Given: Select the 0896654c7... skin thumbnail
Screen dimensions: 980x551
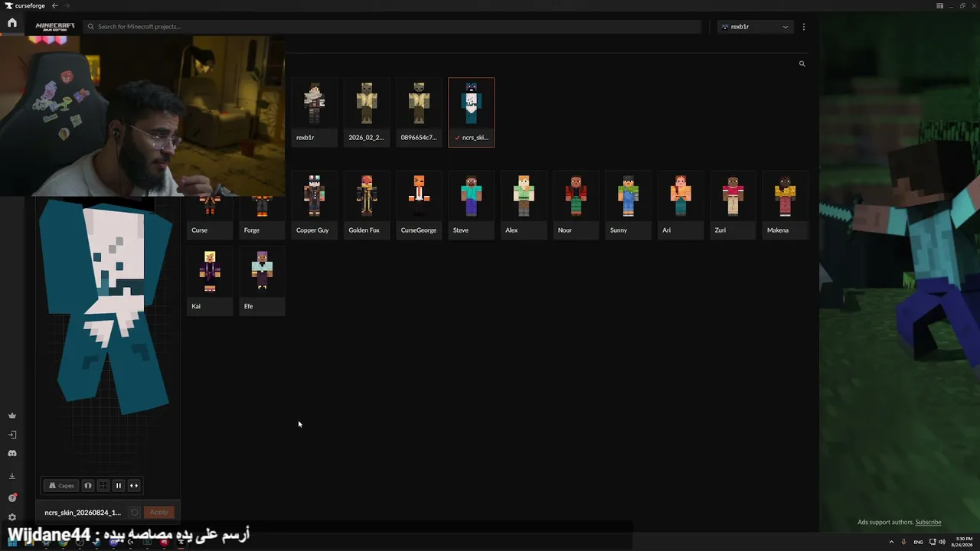Looking at the screenshot, I should [x=419, y=112].
